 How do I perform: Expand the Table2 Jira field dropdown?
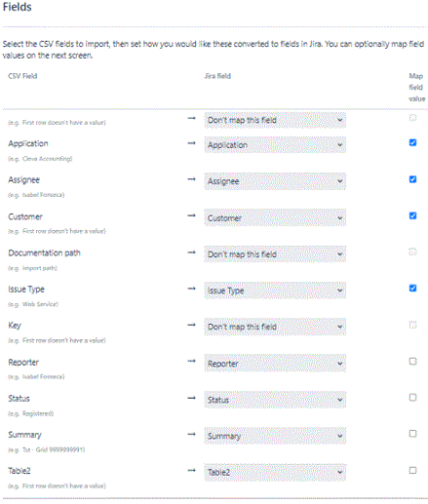(275, 472)
